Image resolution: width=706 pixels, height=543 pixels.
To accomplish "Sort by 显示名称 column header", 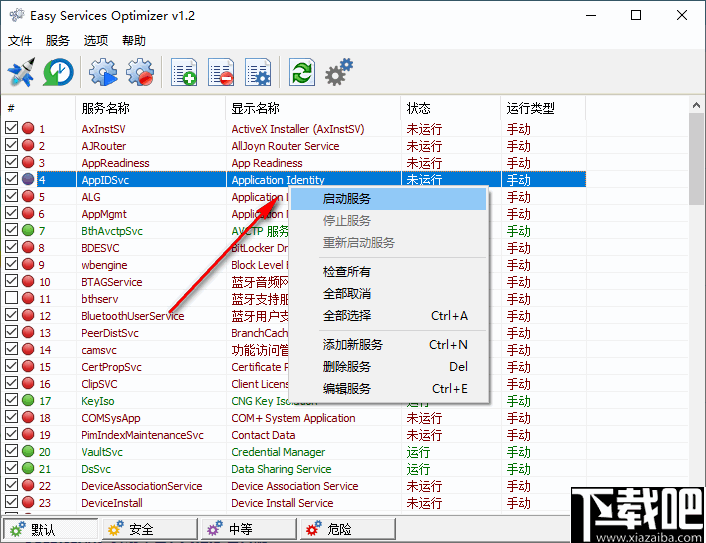I will tap(313, 108).
